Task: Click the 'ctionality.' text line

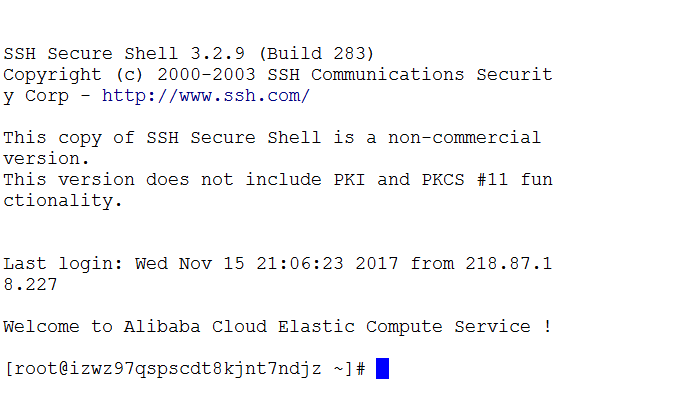Action: tap(63, 201)
